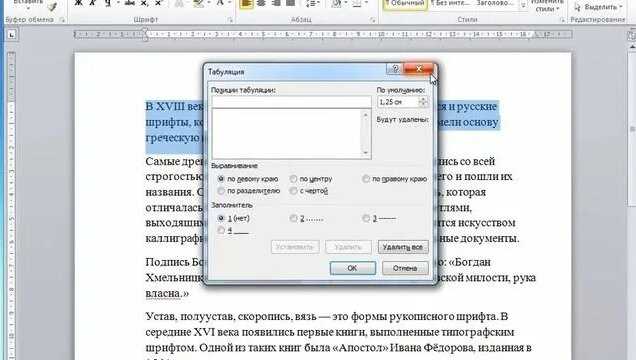Apply strikethrough formatting
Image resolution: width=636 pixels, height=360 pixels.
[130, 3]
